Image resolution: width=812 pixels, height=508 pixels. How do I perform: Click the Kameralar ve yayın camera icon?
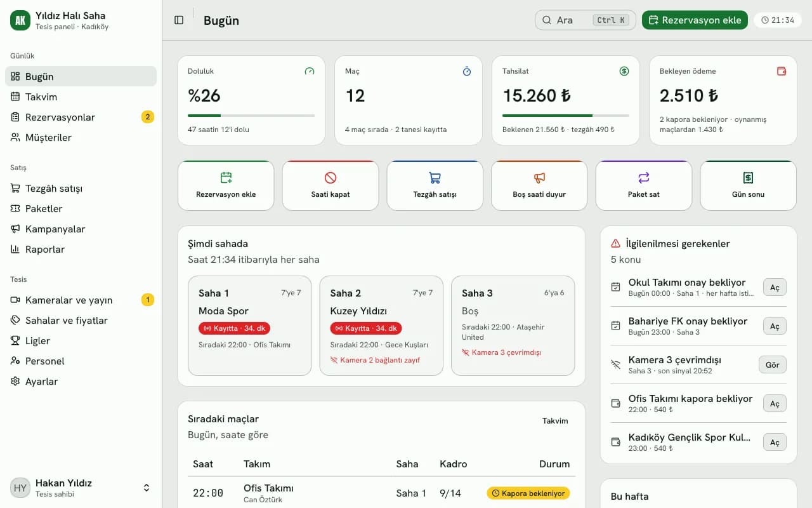(x=15, y=300)
